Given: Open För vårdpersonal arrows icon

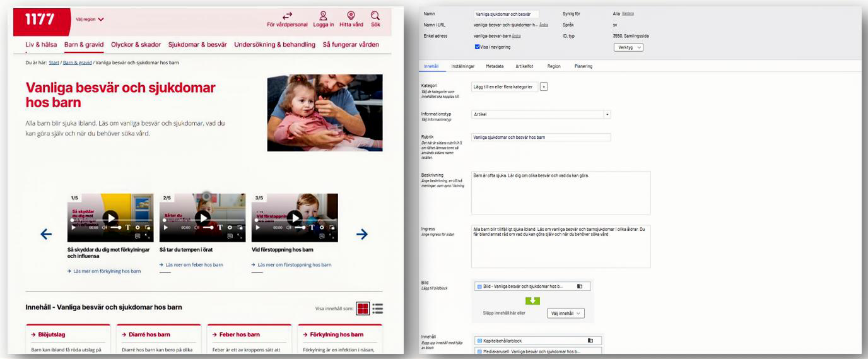Looking at the screenshot, I should tap(288, 16).
